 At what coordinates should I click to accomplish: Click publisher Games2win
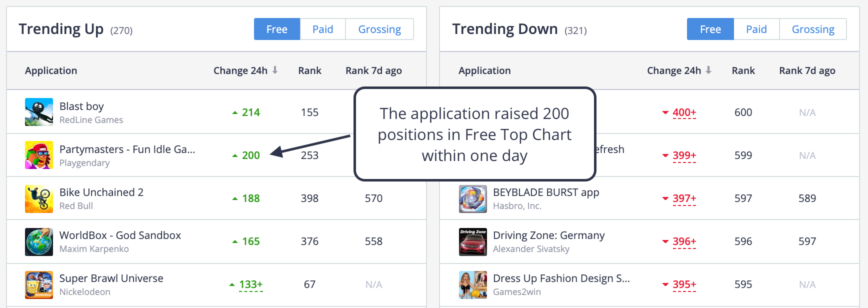coord(517,292)
